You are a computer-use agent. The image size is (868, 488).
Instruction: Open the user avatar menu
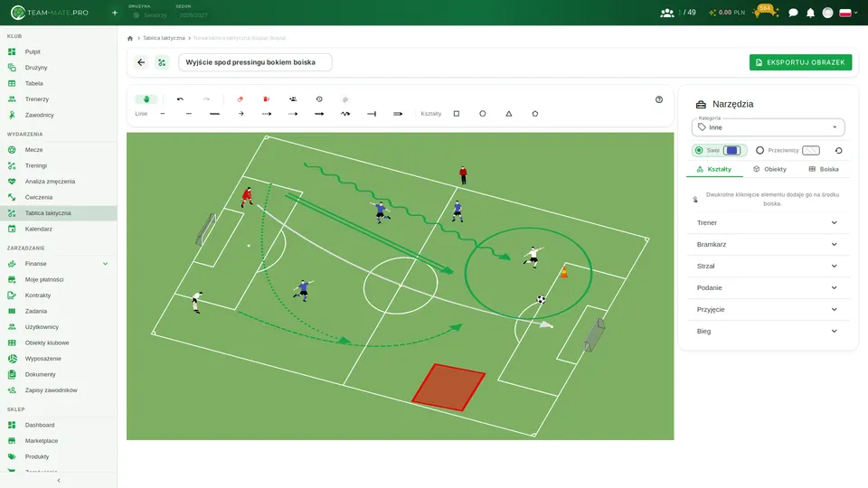click(827, 13)
